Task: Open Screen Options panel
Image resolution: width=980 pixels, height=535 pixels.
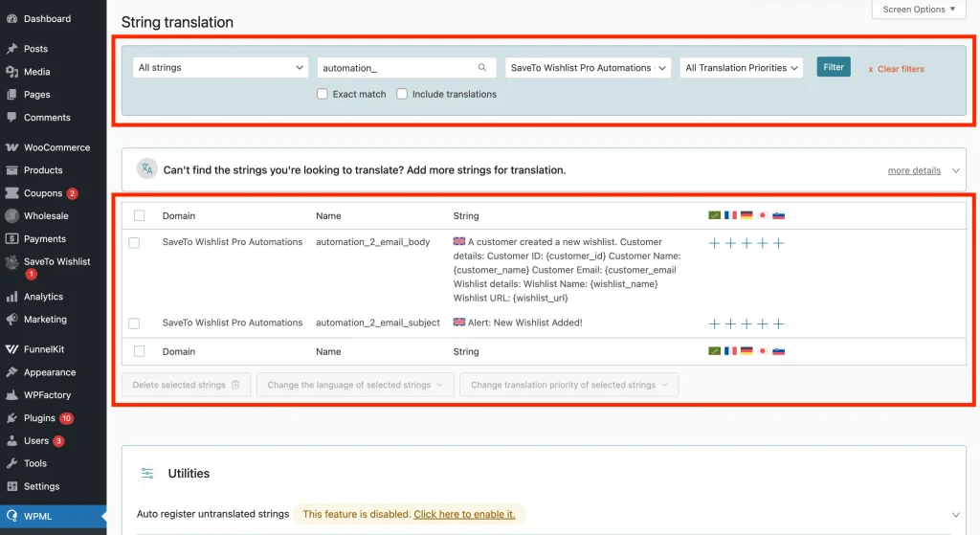Action: [919, 10]
